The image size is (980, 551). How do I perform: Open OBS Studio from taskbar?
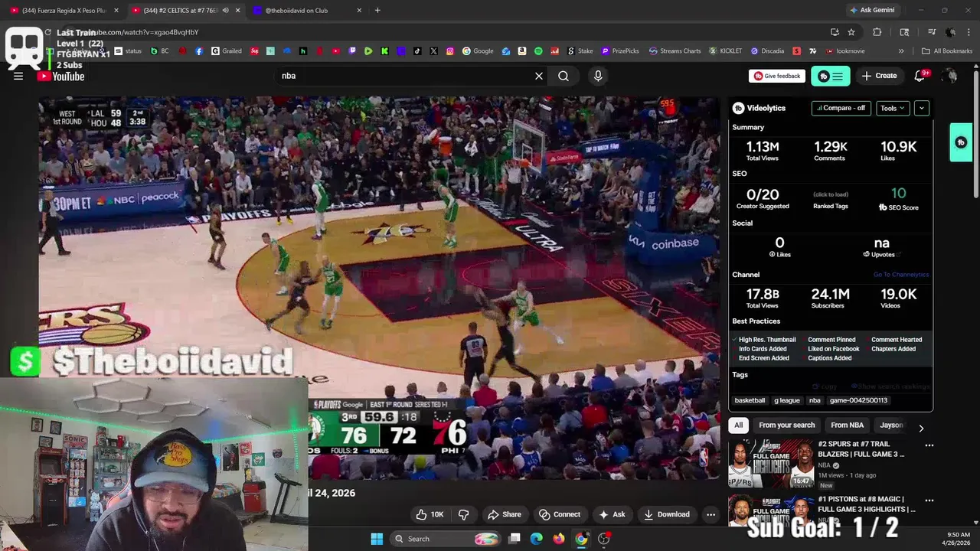pyautogui.click(x=603, y=539)
